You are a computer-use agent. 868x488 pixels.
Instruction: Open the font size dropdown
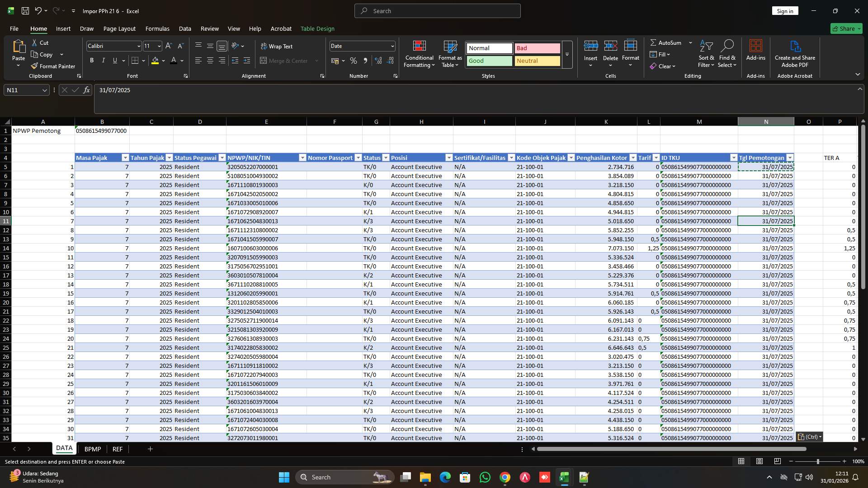pos(159,46)
